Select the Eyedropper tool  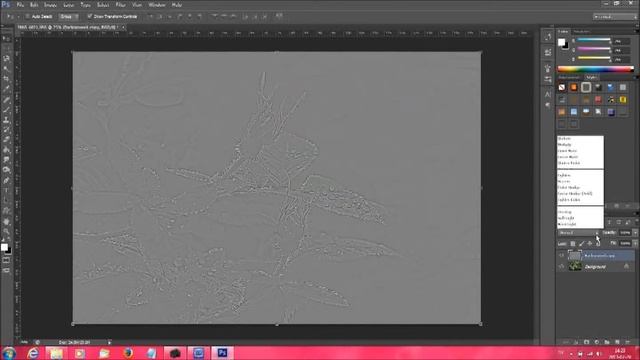(6, 89)
